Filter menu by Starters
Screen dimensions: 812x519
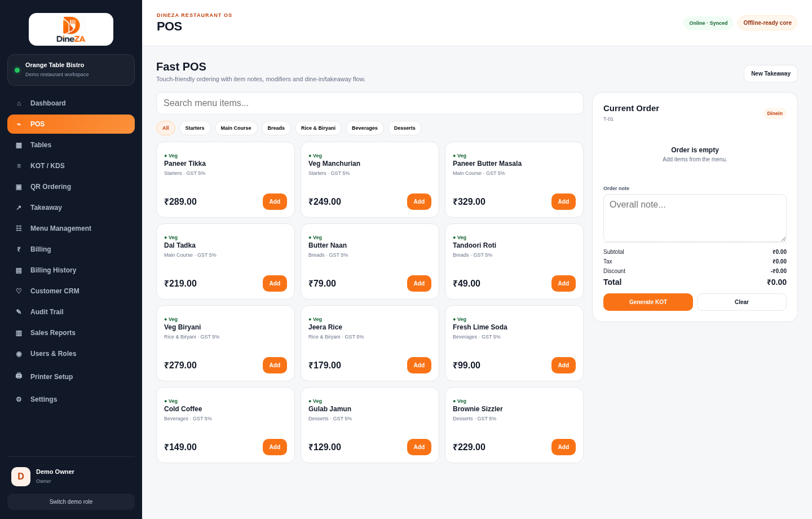(195, 128)
